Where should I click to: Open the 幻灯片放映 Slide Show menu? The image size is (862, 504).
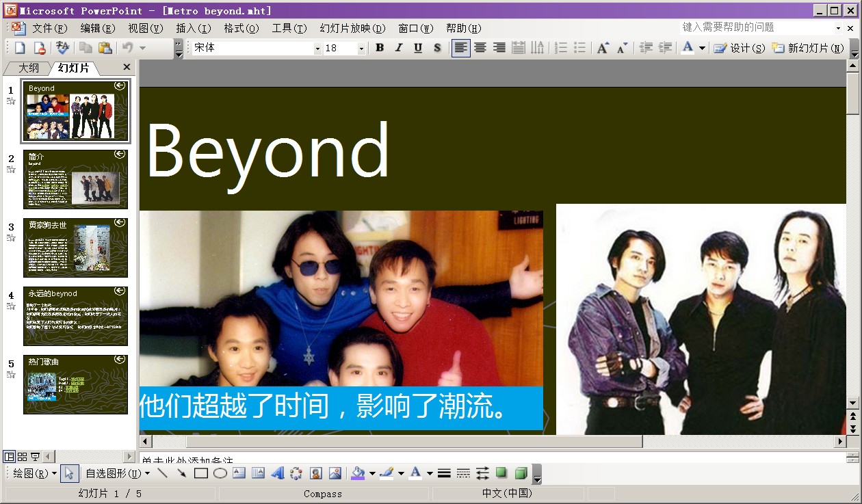pos(352,28)
